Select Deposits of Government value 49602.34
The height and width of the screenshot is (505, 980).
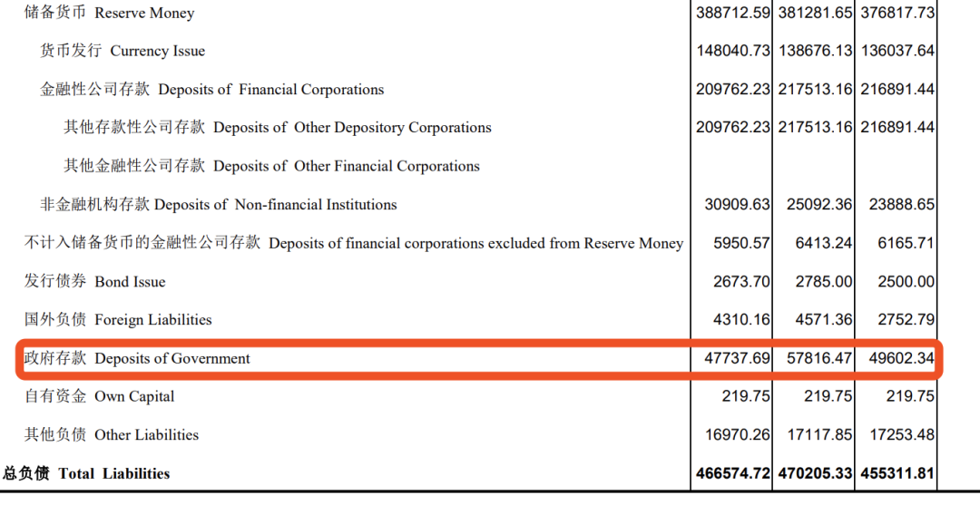[902, 358]
